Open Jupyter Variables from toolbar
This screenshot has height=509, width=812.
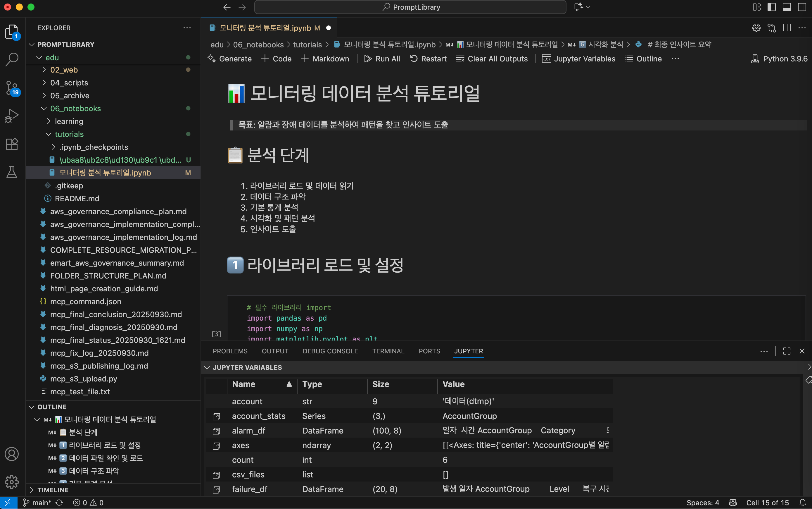pos(578,59)
